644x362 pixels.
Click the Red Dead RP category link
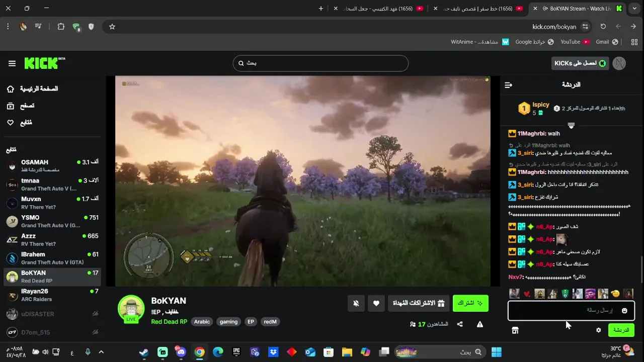(x=169, y=322)
